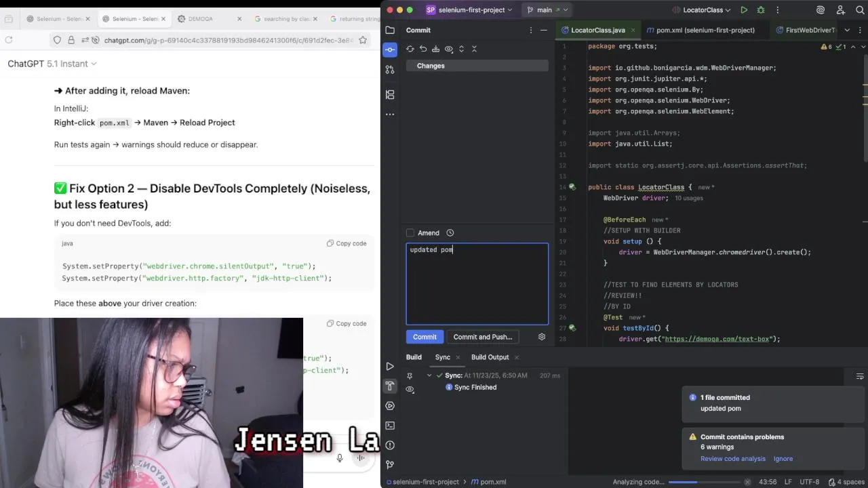
Task: Click the Commit and Push button
Action: coord(483,337)
